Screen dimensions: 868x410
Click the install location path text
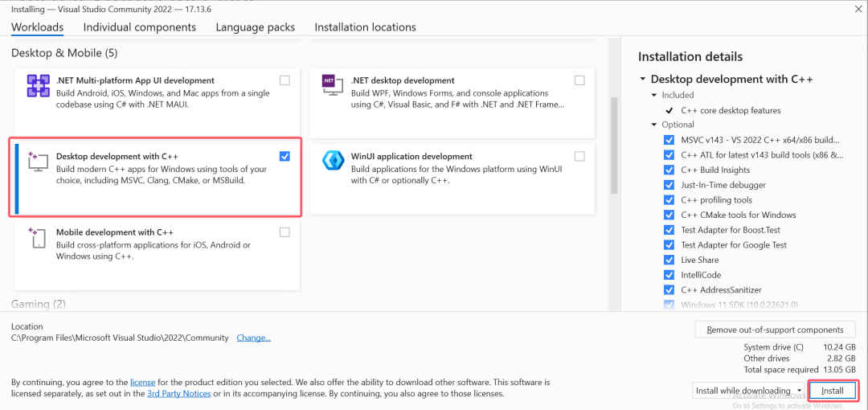coord(120,338)
